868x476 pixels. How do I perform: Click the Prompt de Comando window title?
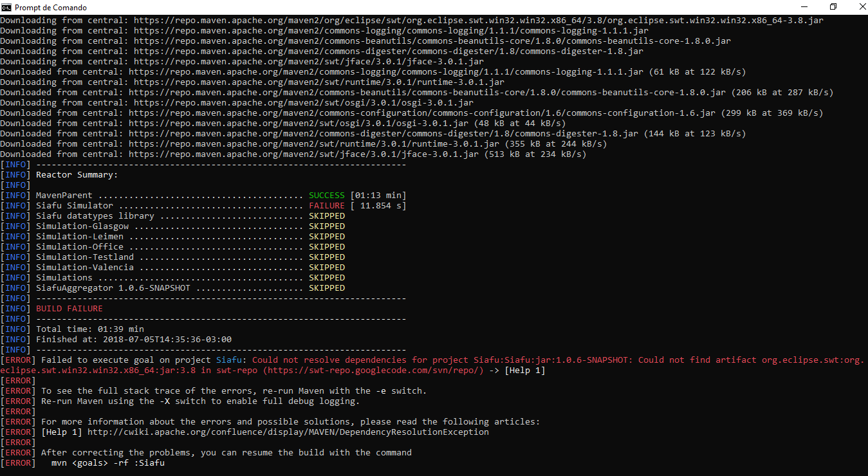51,7
